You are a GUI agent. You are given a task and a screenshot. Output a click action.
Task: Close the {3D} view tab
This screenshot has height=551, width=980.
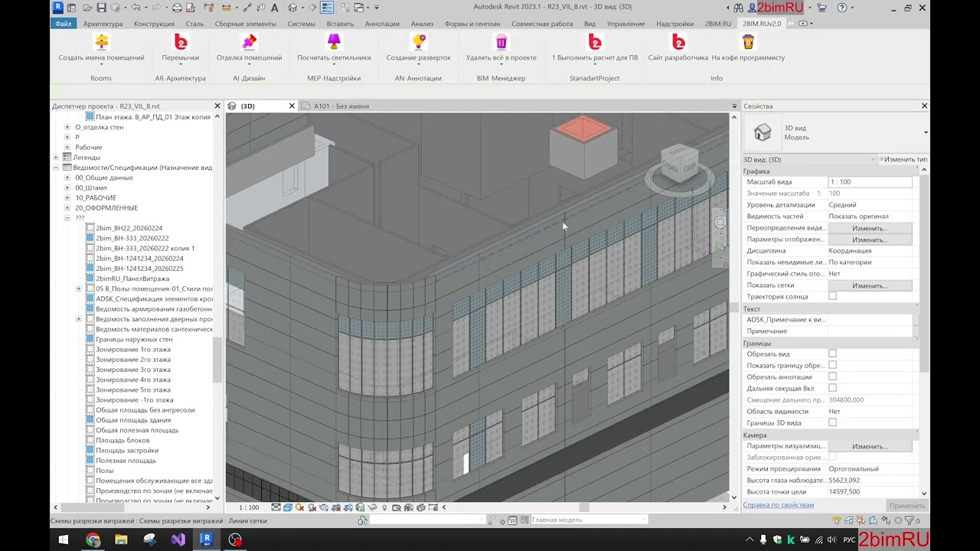(x=292, y=106)
